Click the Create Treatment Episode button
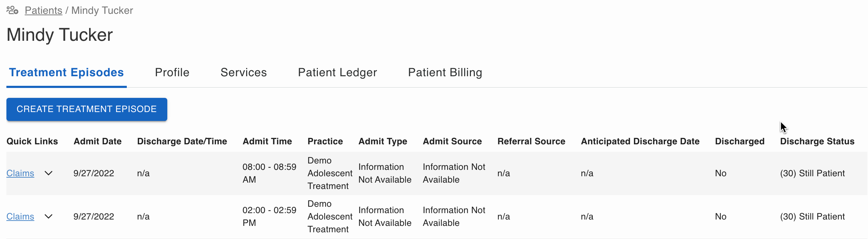 87,109
